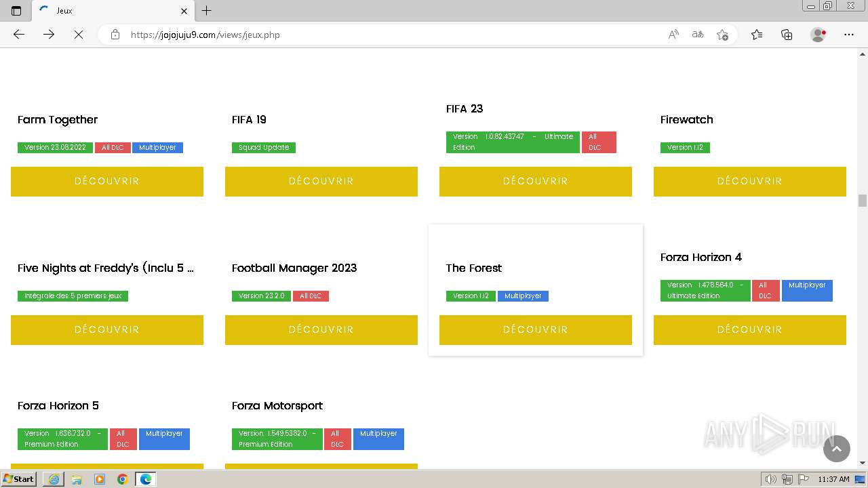Image resolution: width=868 pixels, height=488 pixels.
Task: Click The Forest's Multiplayer tag
Action: [523, 296]
